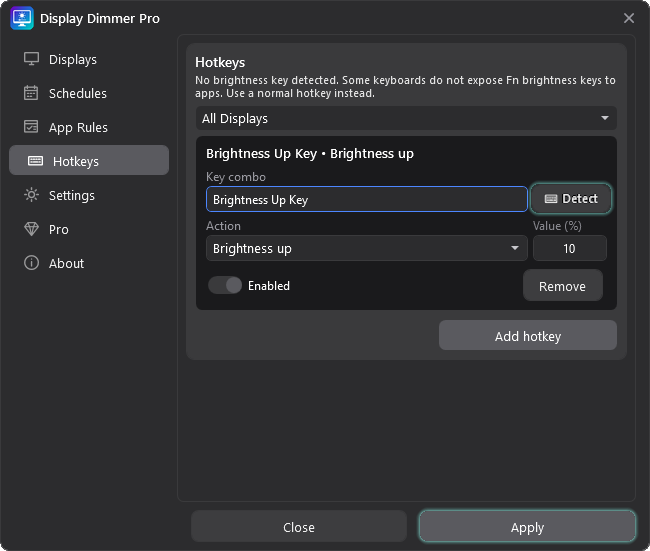
Task: Click the 'Value (%)' label
Action: coord(557,226)
